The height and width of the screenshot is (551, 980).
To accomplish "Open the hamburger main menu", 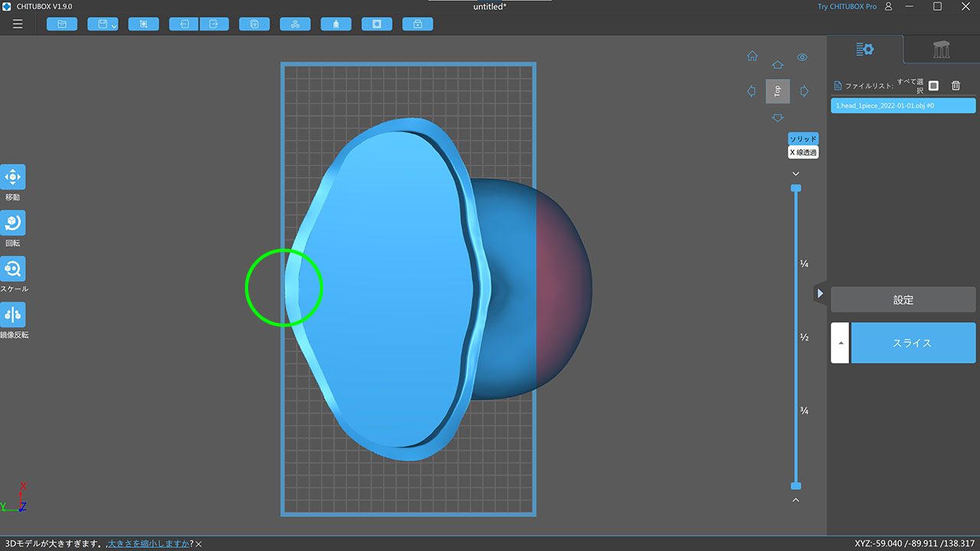I will coord(18,24).
